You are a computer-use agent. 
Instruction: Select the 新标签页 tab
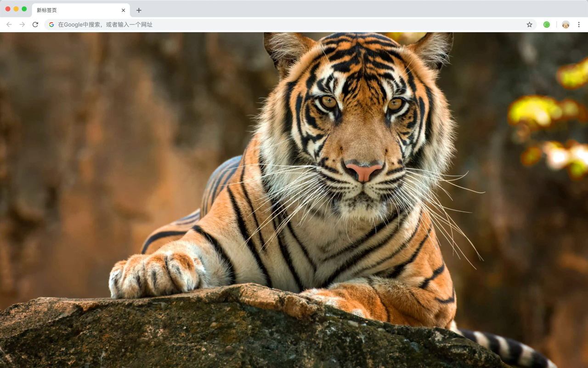81,10
